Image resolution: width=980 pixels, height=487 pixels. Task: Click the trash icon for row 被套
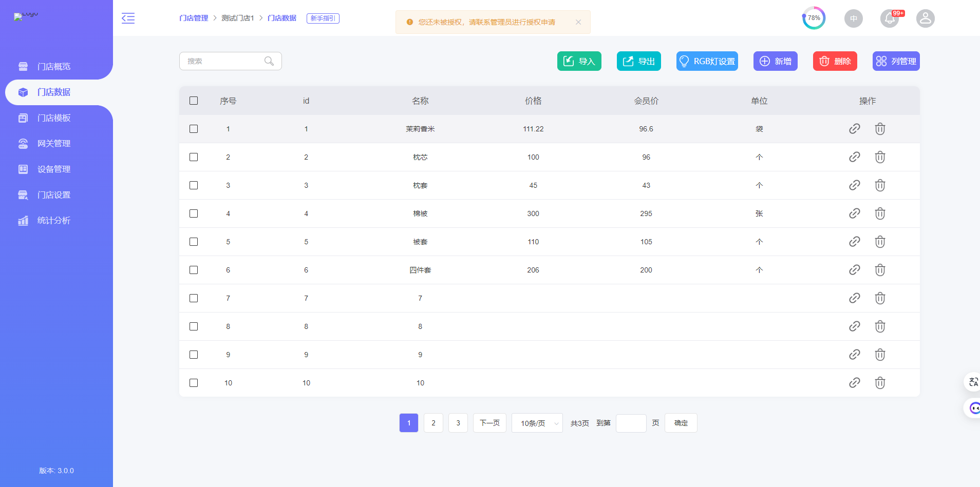click(880, 242)
